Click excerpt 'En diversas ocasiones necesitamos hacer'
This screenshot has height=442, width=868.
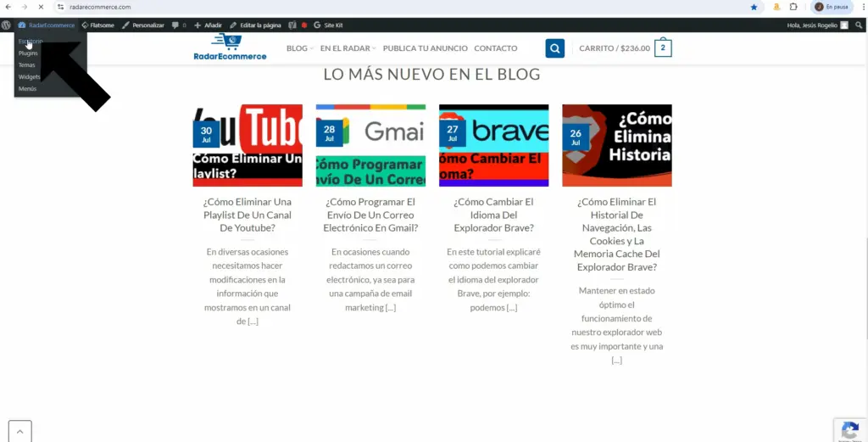248,287
